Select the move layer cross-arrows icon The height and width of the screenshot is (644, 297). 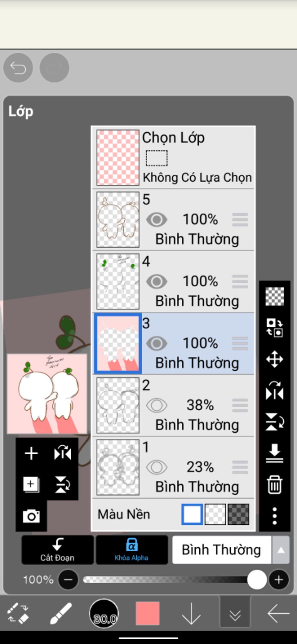tap(274, 359)
